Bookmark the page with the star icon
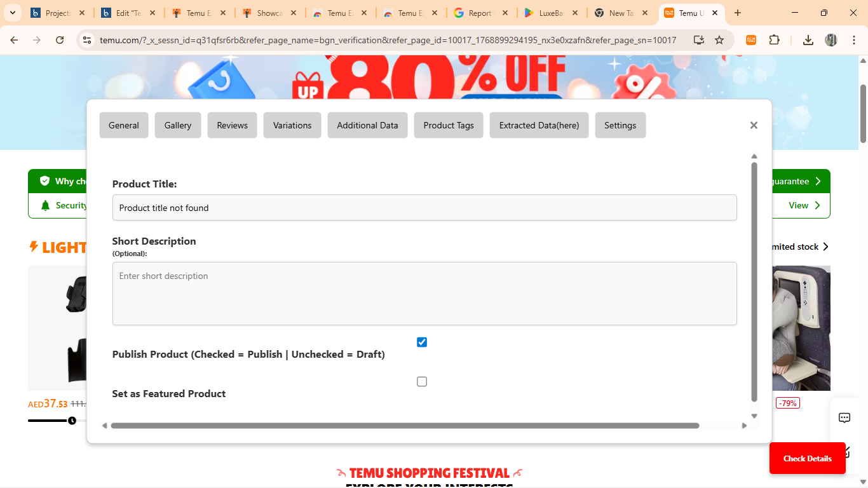868x488 pixels. (x=720, y=39)
